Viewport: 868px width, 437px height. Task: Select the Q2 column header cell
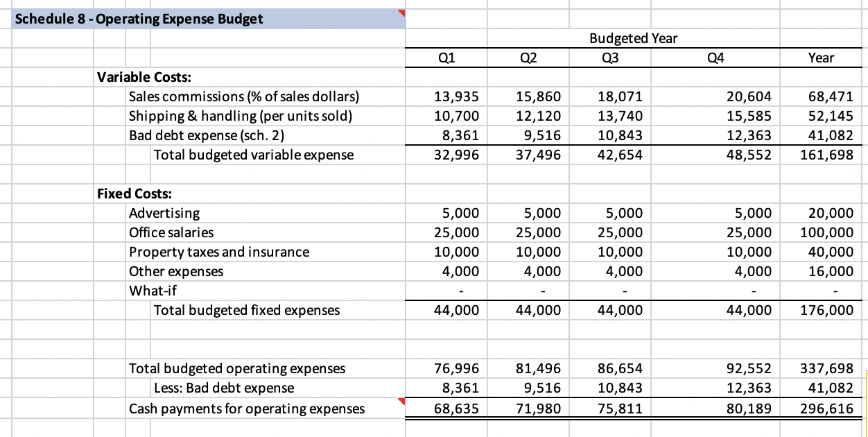click(x=528, y=58)
